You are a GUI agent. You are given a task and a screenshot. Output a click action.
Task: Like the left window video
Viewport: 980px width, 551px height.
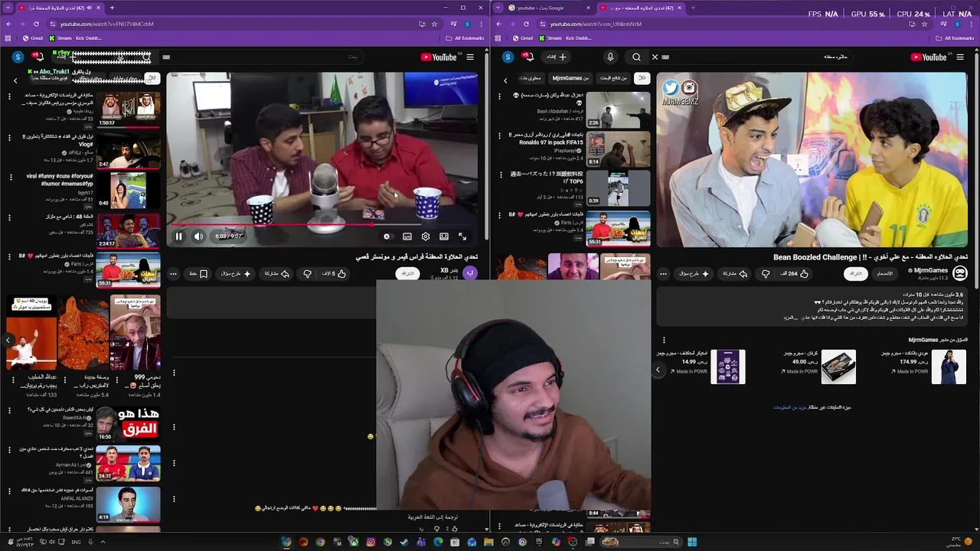click(x=334, y=273)
